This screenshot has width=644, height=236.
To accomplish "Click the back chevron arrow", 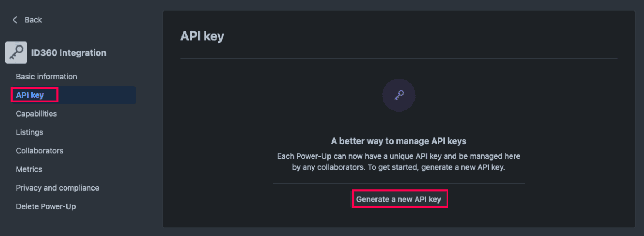I will [x=14, y=20].
